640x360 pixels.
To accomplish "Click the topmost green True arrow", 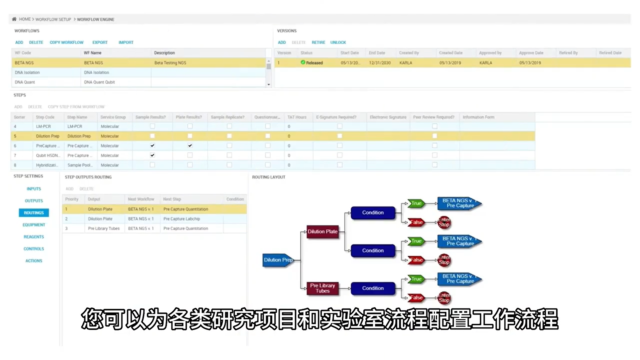I will click(416, 203).
